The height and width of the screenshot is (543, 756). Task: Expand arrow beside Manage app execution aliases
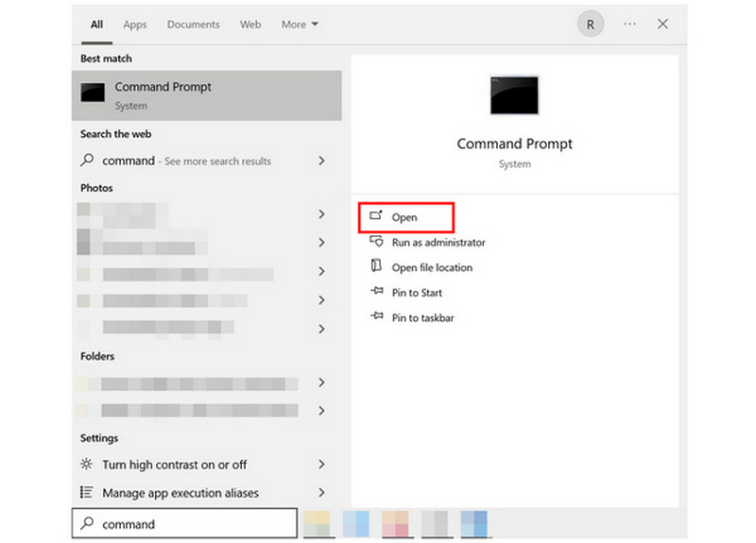[322, 493]
